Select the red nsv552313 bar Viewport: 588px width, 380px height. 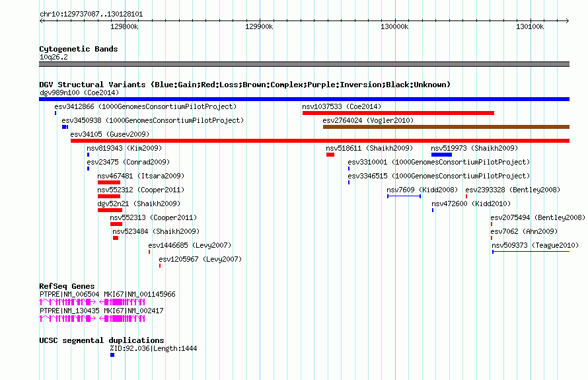coord(116,224)
